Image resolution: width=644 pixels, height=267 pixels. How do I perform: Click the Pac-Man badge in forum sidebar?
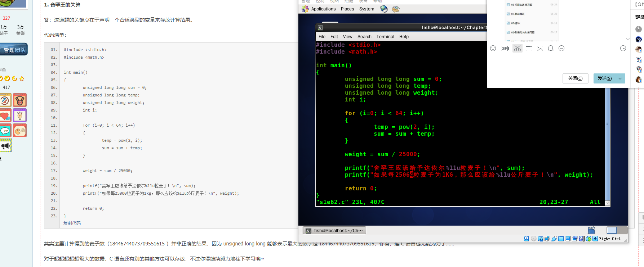point(20,130)
